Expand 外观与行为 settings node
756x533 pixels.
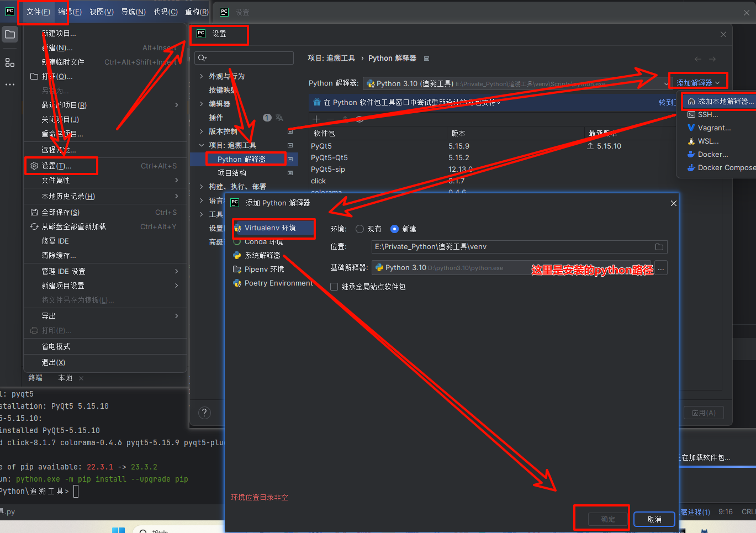202,76
